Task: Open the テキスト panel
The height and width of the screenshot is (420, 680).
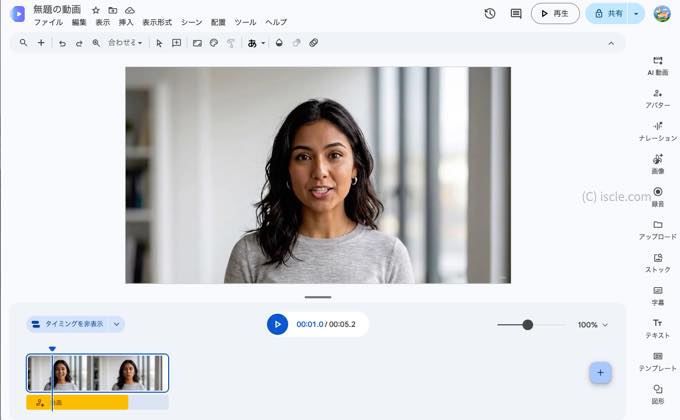Action: (x=657, y=329)
